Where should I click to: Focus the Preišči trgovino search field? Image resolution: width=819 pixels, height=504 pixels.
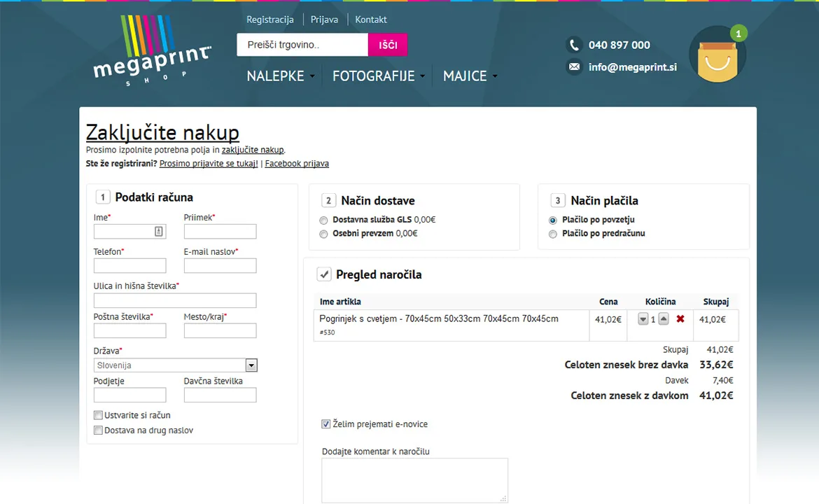tap(302, 45)
